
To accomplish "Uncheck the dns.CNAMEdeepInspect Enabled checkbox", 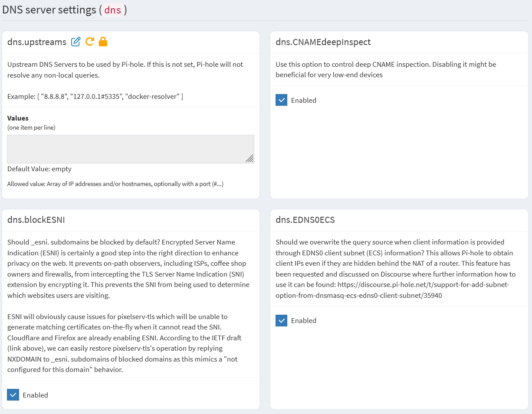I will point(282,100).
